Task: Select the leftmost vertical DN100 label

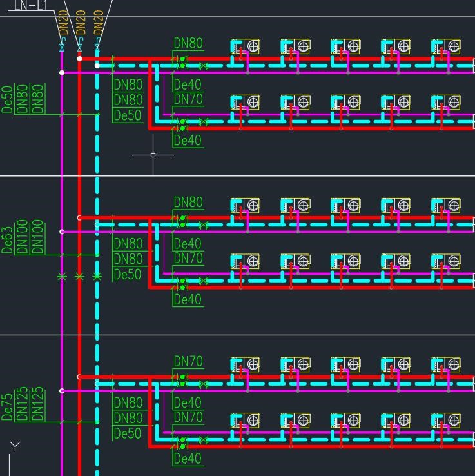Action: point(23,237)
